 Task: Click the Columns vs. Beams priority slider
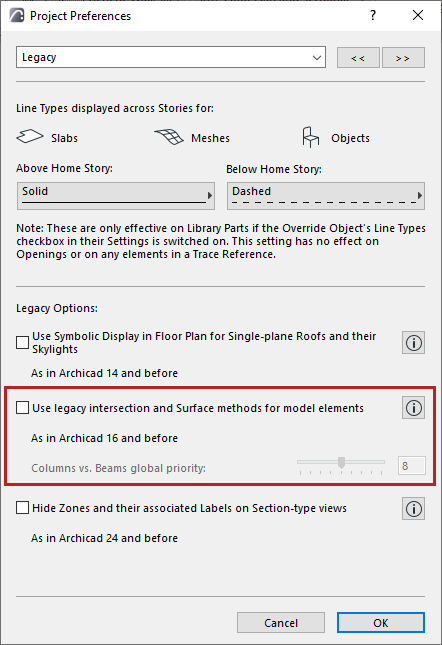pyautogui.click(x=341, y=465)
